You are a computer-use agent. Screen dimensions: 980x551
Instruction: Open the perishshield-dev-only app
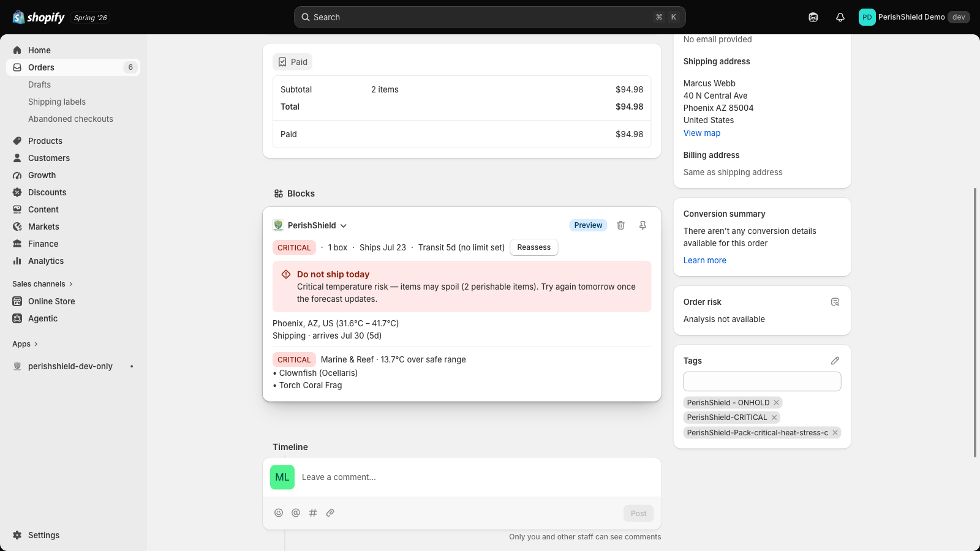(70, 366)
